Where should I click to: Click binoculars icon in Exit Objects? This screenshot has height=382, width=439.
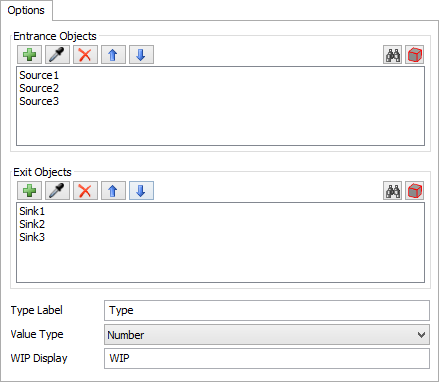[393, 191]
